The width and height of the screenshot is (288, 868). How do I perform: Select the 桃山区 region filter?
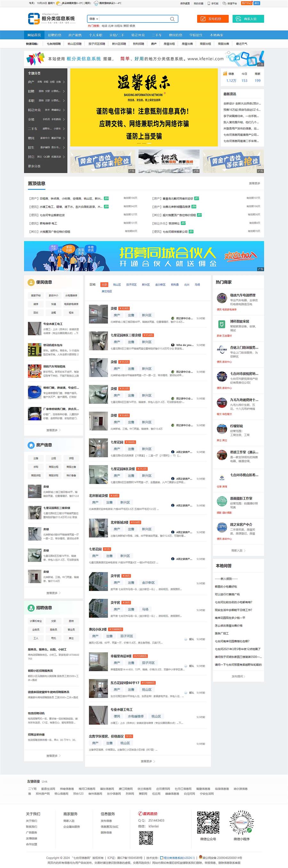[117, 285]
